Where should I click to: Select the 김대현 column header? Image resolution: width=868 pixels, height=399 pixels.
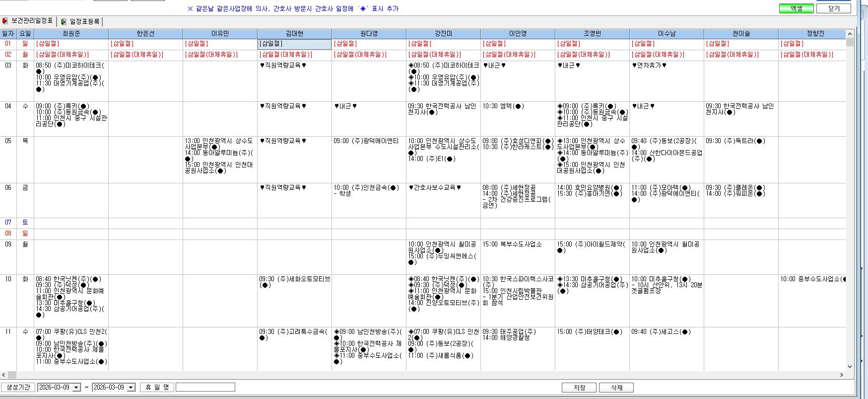294,34
